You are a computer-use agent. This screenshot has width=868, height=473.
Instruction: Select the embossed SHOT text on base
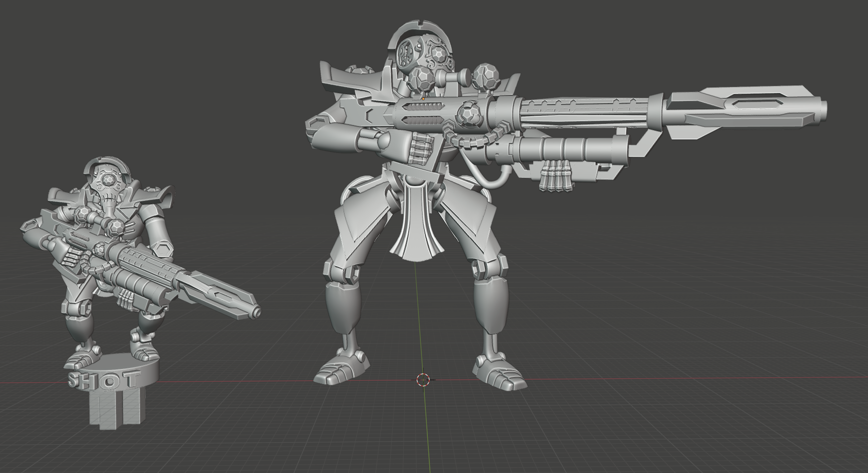[x=102, y=381]
